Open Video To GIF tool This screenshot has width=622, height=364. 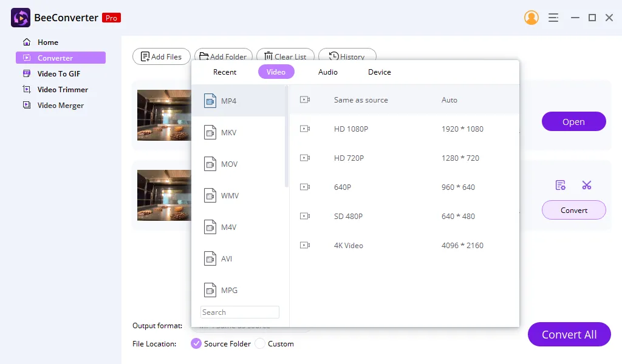[x=59, y=73]
